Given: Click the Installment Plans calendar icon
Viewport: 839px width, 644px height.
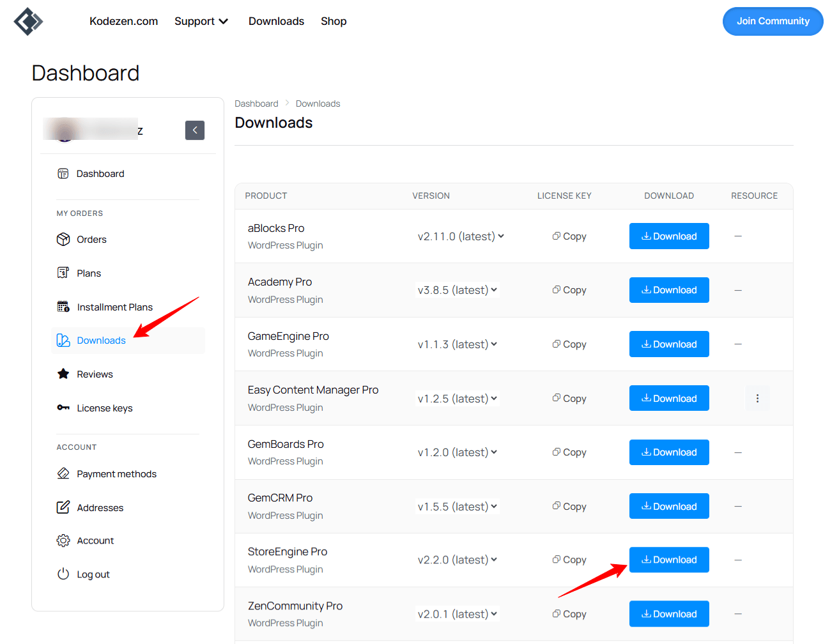Looking at the screenshot, I should click(63, 307).
